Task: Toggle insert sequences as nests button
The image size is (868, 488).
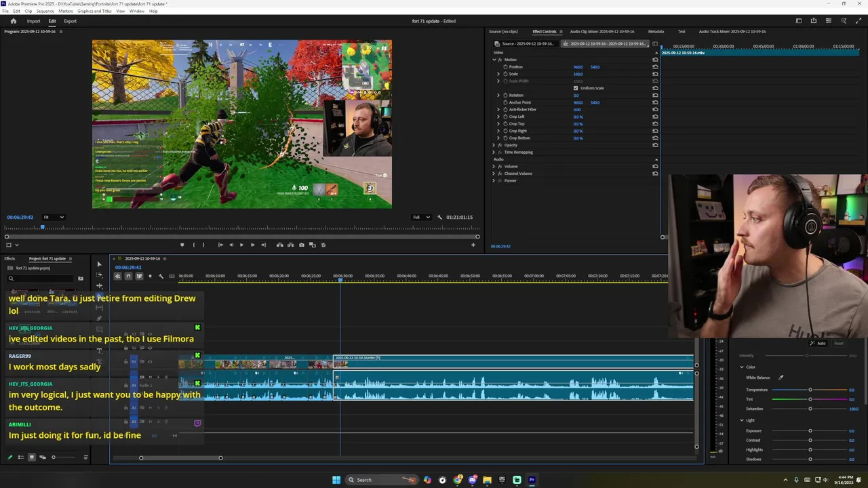Action: click(117, 276)
